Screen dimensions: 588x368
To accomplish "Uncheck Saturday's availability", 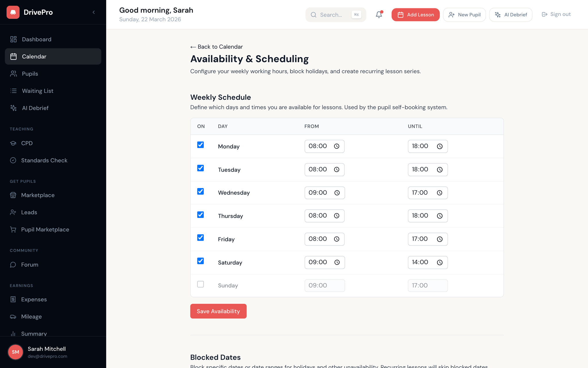I will [200, 260].
